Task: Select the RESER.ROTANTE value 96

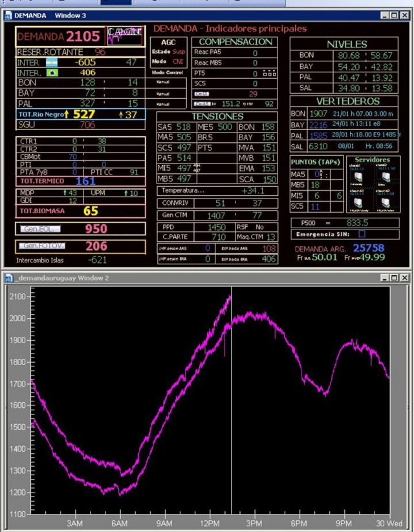Action: point(100,52)
